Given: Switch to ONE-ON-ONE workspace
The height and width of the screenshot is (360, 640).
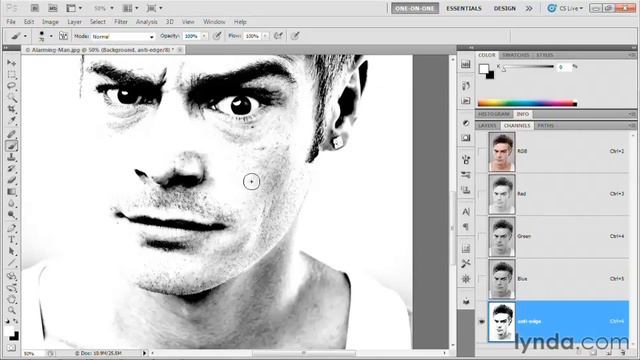Looking at the screenshot, I should click(x=415, y=8).
